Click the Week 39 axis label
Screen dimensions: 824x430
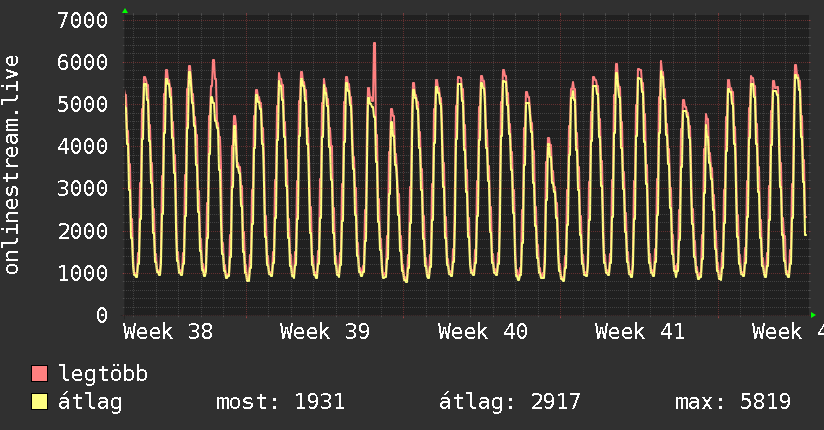click(325, 332)
